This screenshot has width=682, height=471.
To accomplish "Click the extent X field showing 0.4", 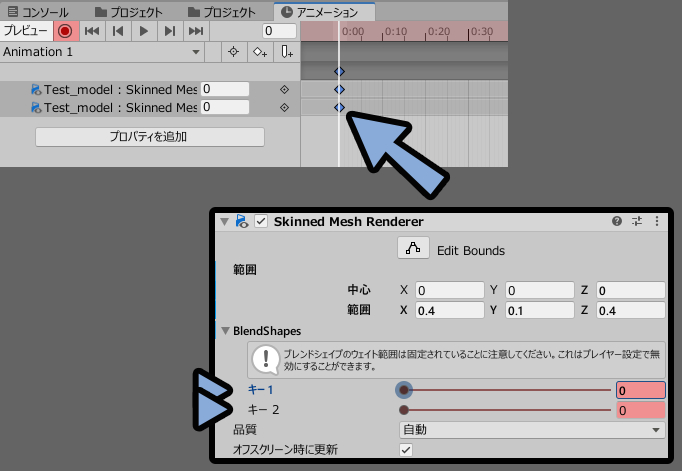I will coord(450,311).
